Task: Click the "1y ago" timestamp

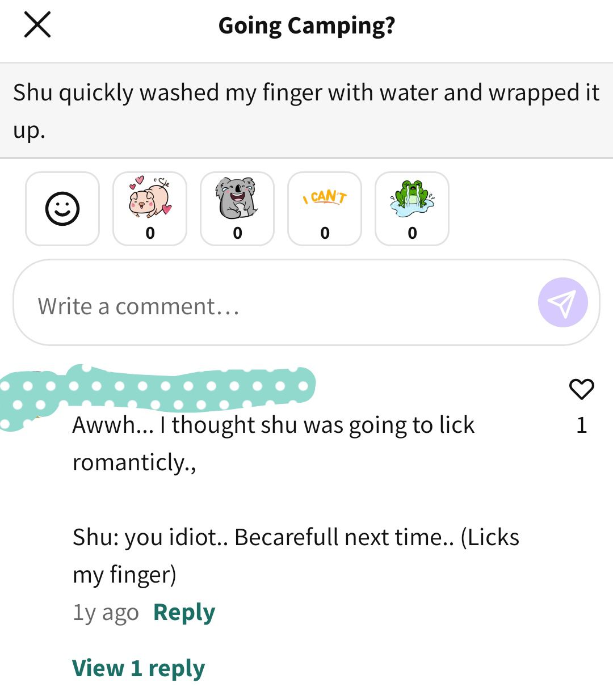Action: tap(106, 613)
